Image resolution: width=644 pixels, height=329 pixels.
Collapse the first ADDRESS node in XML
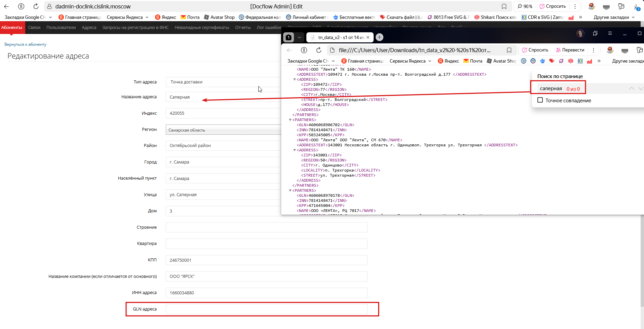pyautogui.click(x=295, y=80)
